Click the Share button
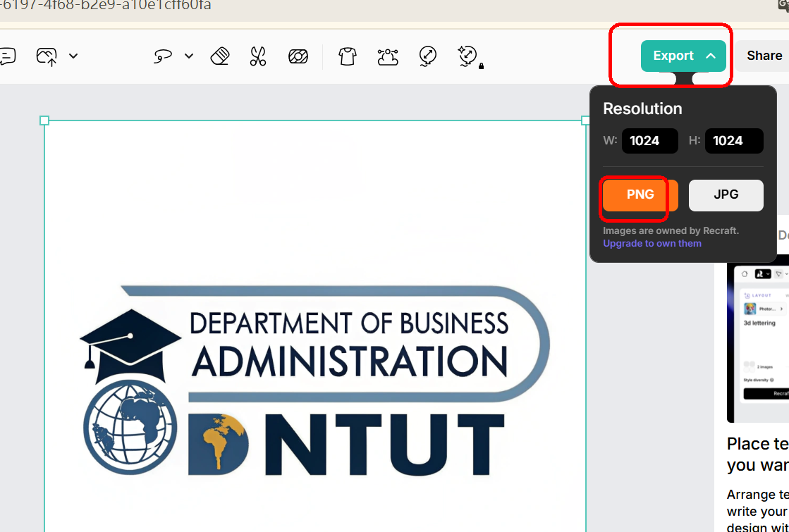789x532 pixels. (764, 56)
